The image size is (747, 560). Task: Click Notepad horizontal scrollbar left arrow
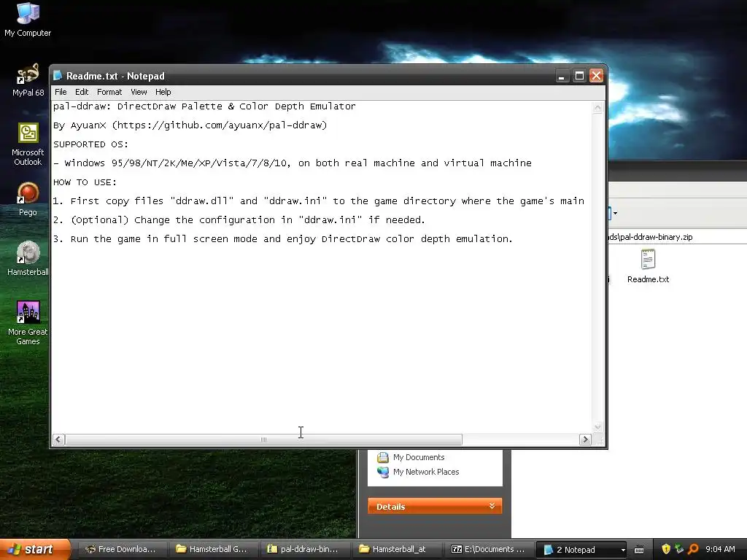(58, 439)
